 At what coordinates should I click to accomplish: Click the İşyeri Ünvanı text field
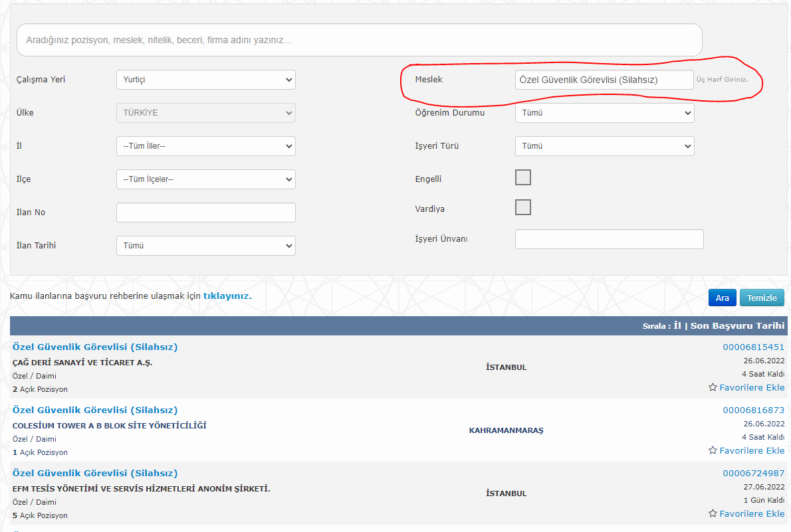tap(609, 239)
